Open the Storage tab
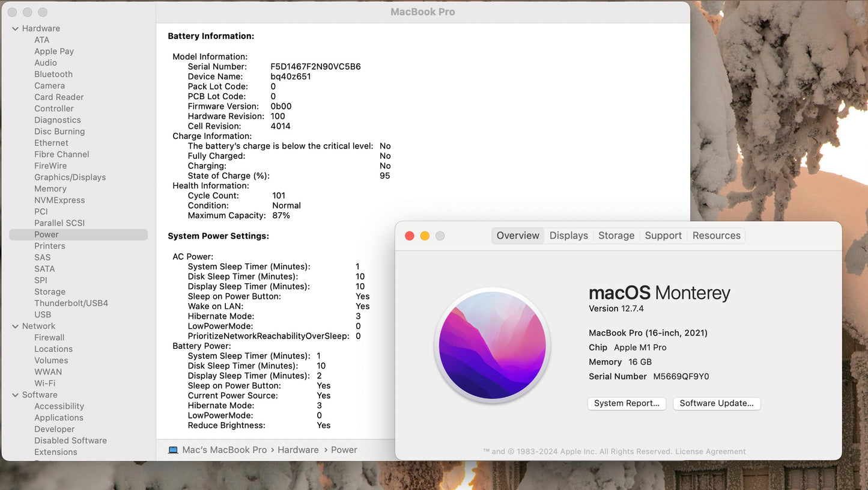The height and width of the screenshot is (490, 868). click(616, 236)
